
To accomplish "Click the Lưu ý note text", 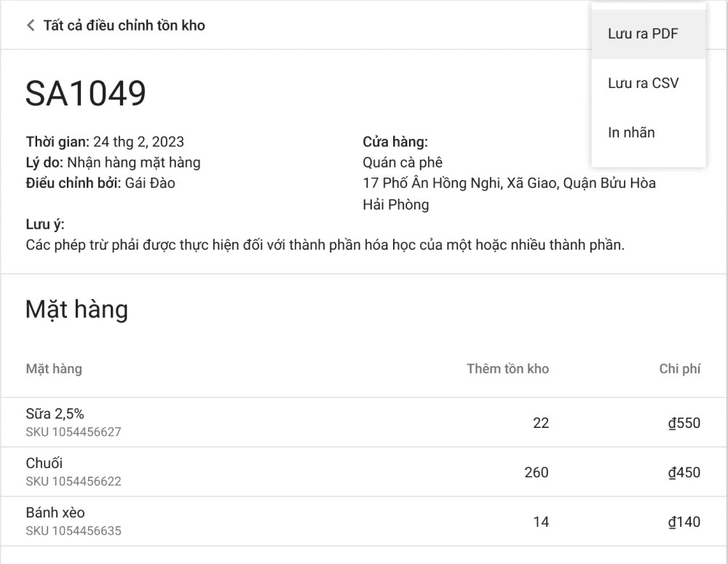I will coord(325,245).
